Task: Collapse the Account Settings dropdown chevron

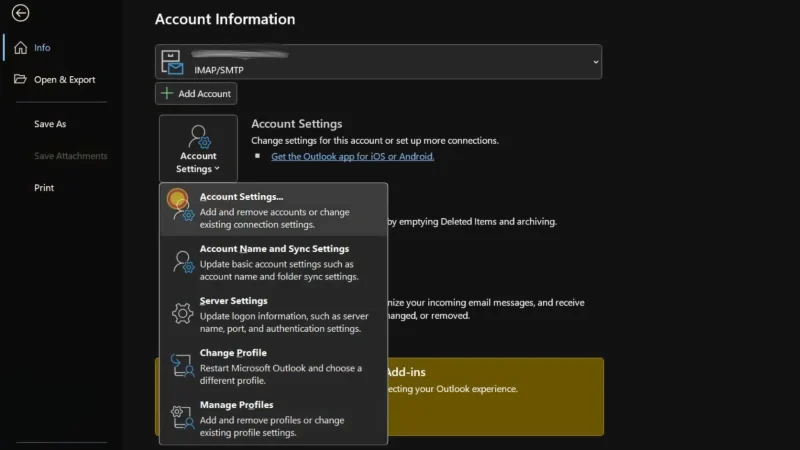Action: click(x=217, y=168)
